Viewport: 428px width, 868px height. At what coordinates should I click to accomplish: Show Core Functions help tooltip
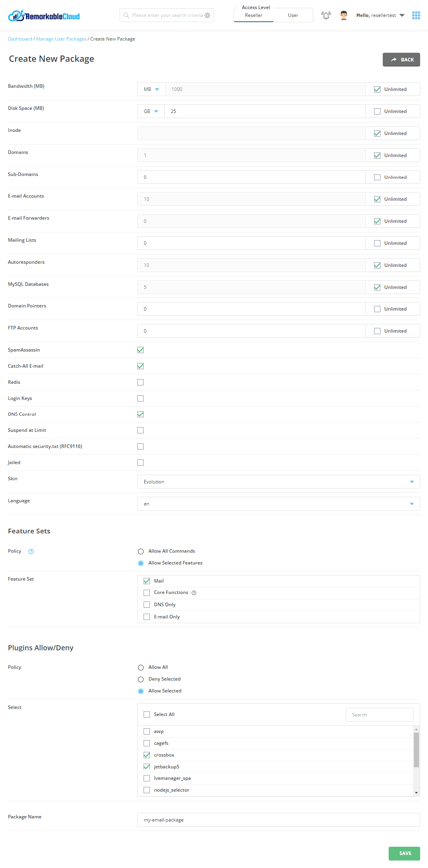tap(194, 593)
